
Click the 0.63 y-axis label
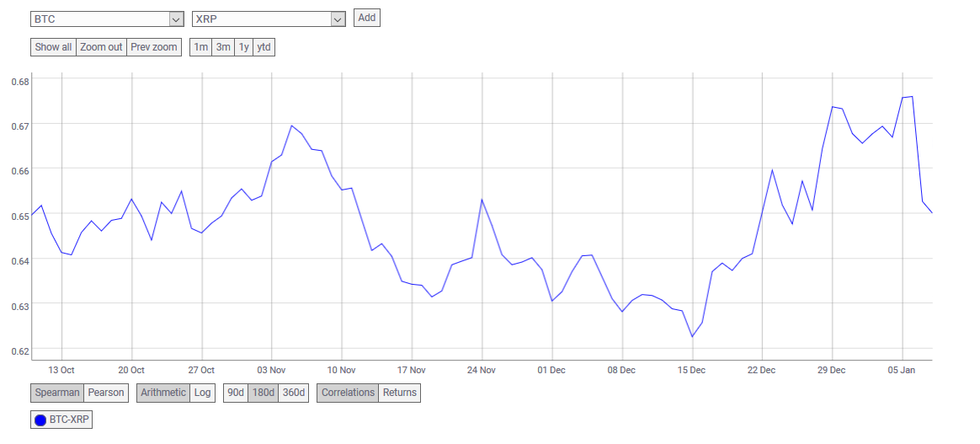19,307
